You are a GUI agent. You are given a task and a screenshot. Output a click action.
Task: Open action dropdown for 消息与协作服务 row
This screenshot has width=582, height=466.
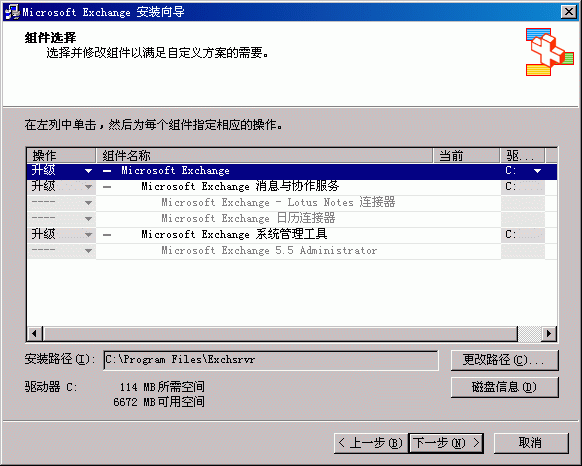tap(88, 187)
